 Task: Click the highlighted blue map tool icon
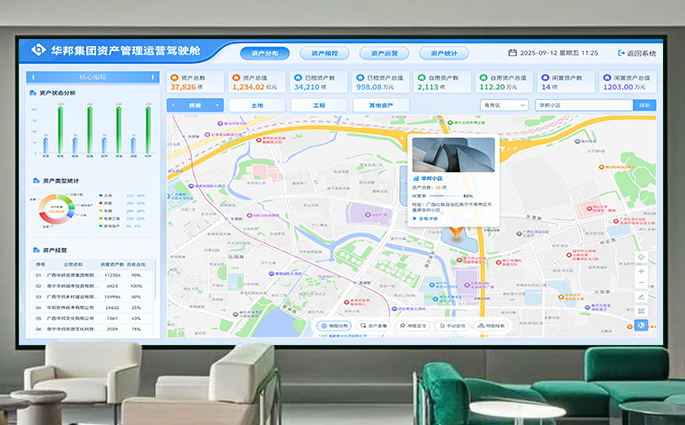tap(641, 323)
